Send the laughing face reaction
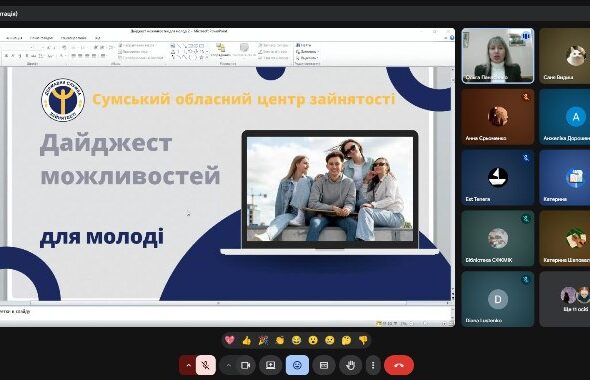 pos(297,340)
